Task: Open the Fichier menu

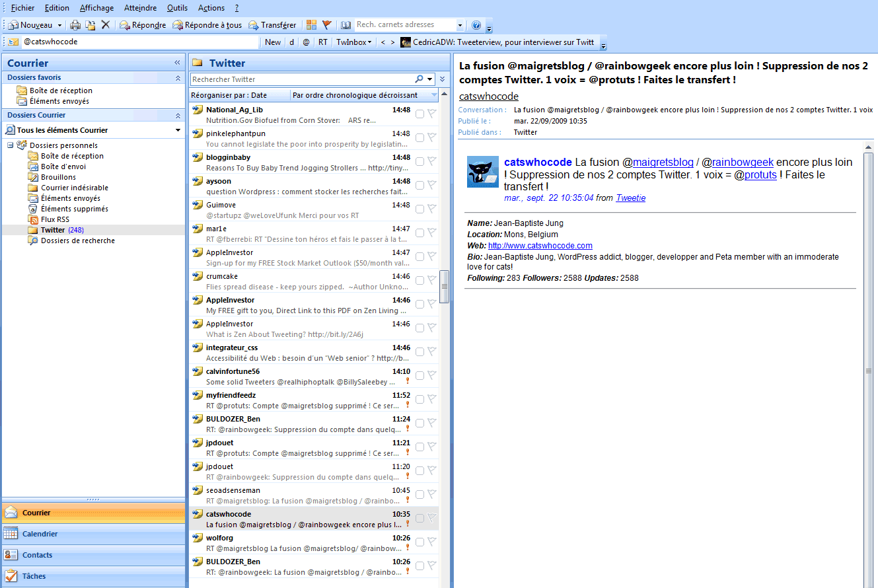Action: [x=22, y=8]
